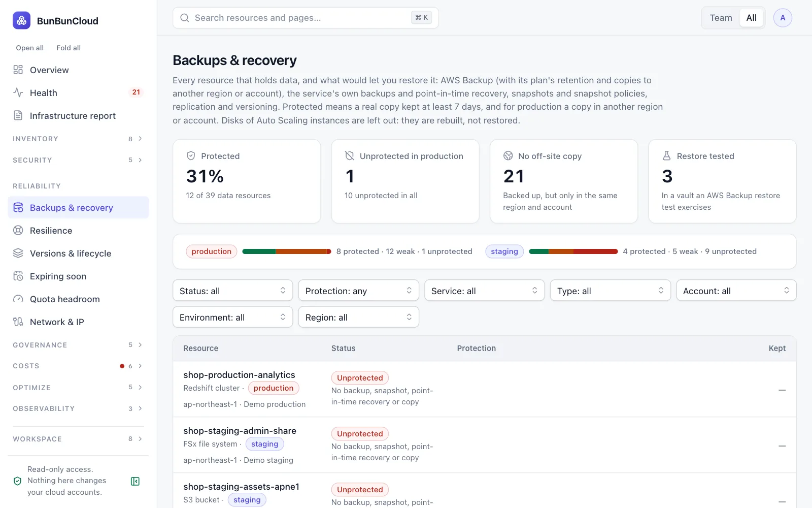Expand the Inventory section
The height and width of the screenshot is (508, 812).
click(x=78, y=139)
